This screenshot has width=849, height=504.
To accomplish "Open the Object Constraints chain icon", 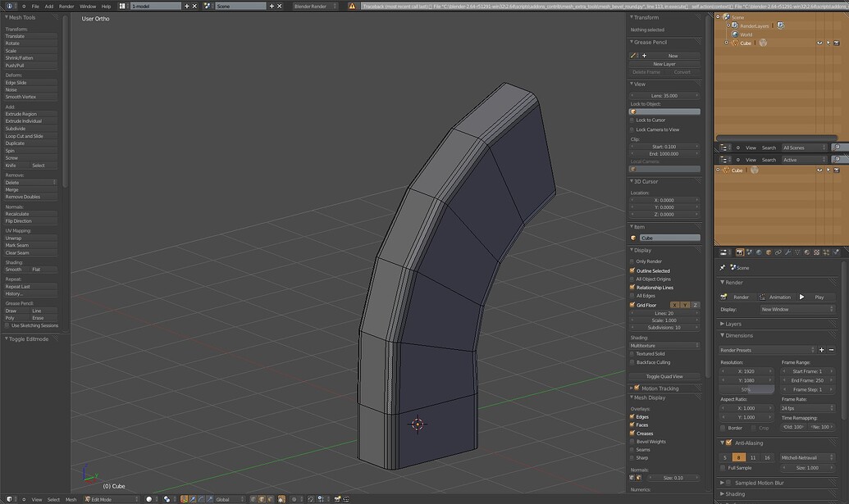I will pos(778,252).
